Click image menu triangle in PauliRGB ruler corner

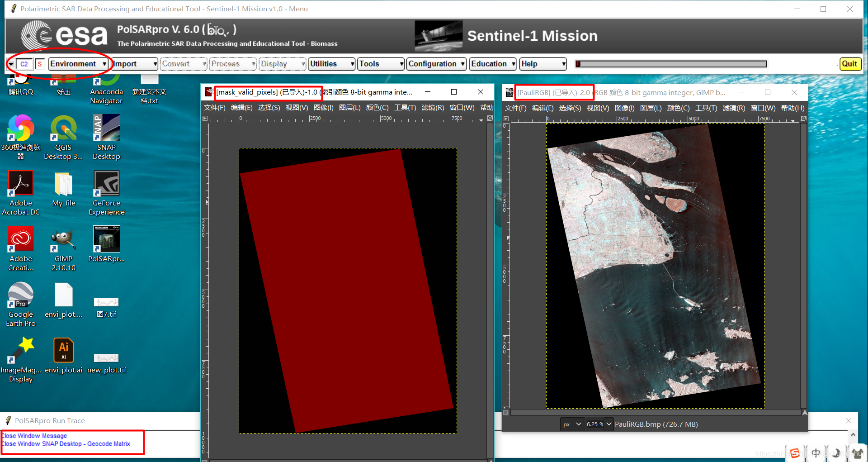(x=506, y=119)
